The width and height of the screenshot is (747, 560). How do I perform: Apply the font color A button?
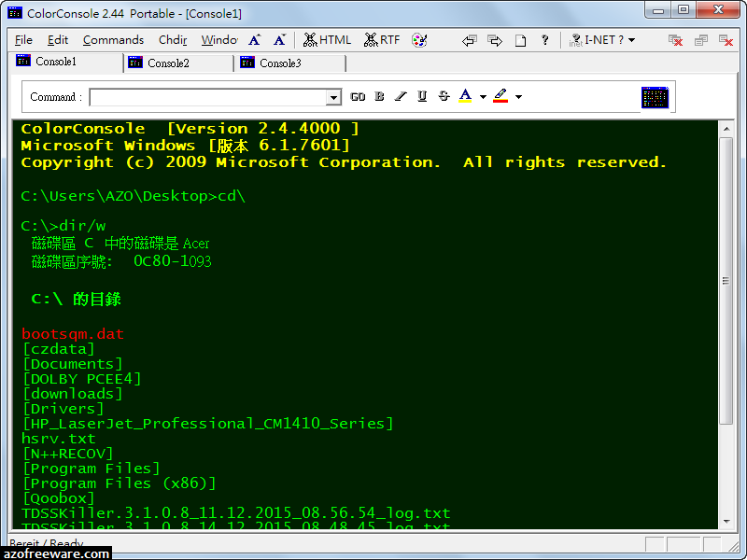point(465,96)
